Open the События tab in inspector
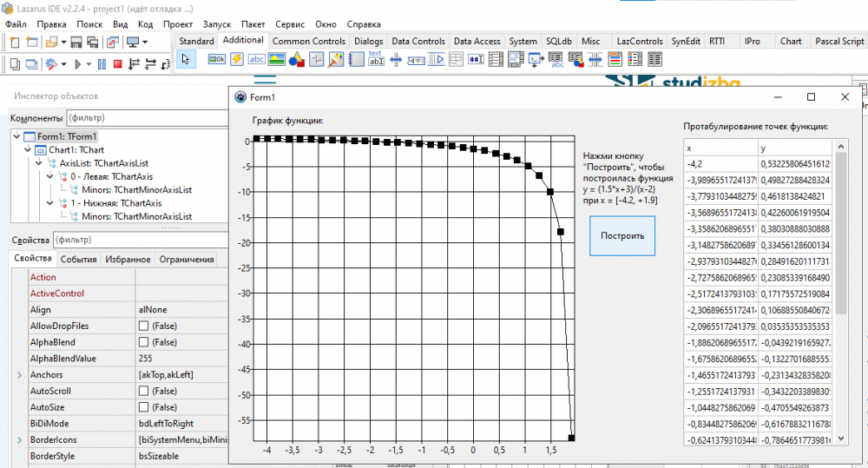The image size is (868, 468). tap(79, 260)
